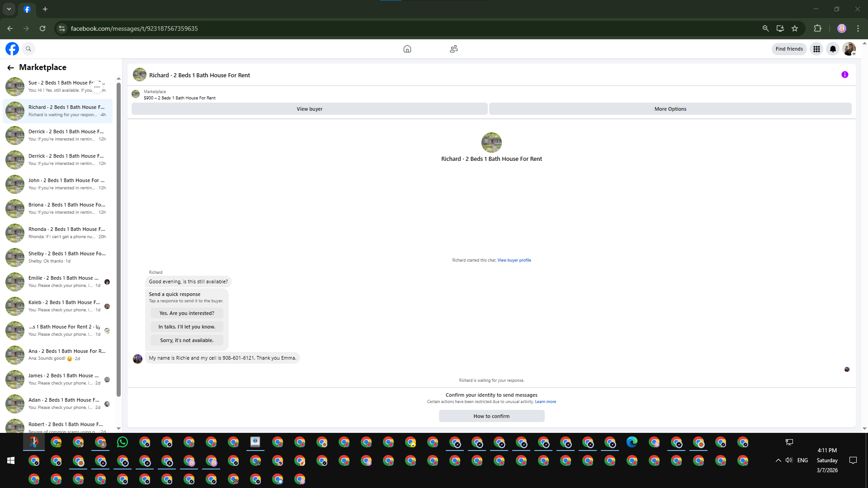
Task: Click the install app icon in address bar
Action: [780, 28]
